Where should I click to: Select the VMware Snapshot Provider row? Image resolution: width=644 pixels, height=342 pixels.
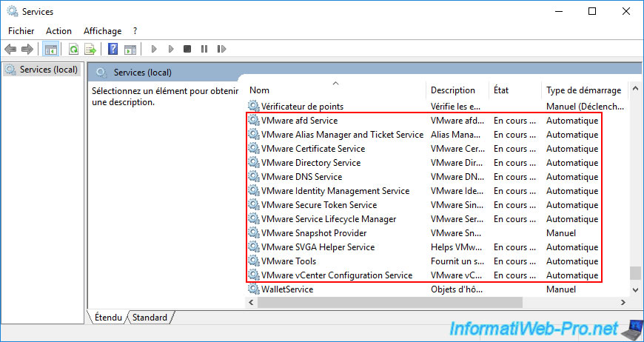pos(437,232)
